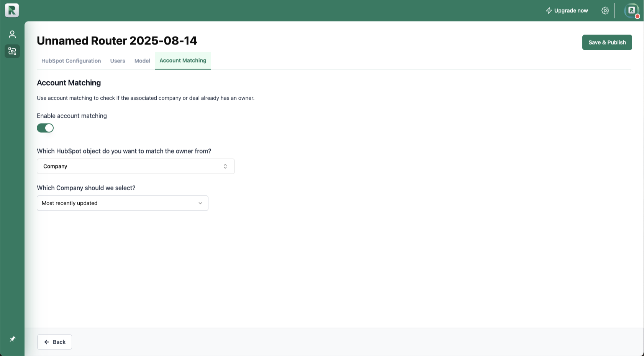The height and width of the screenshot is (356, 644).
Task: Open the settings gear icon
Action: (x=605, y=11)
